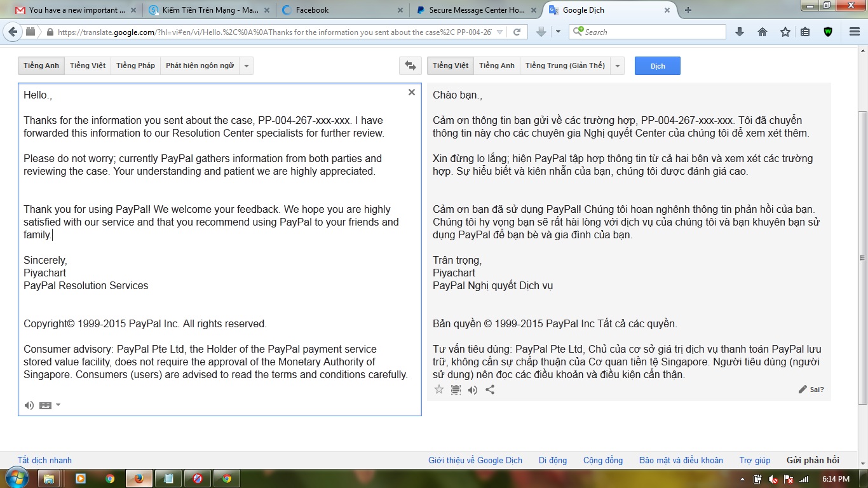
Task: Click the taskbar clock showing 6:14 PM
Action: [836, 478]
